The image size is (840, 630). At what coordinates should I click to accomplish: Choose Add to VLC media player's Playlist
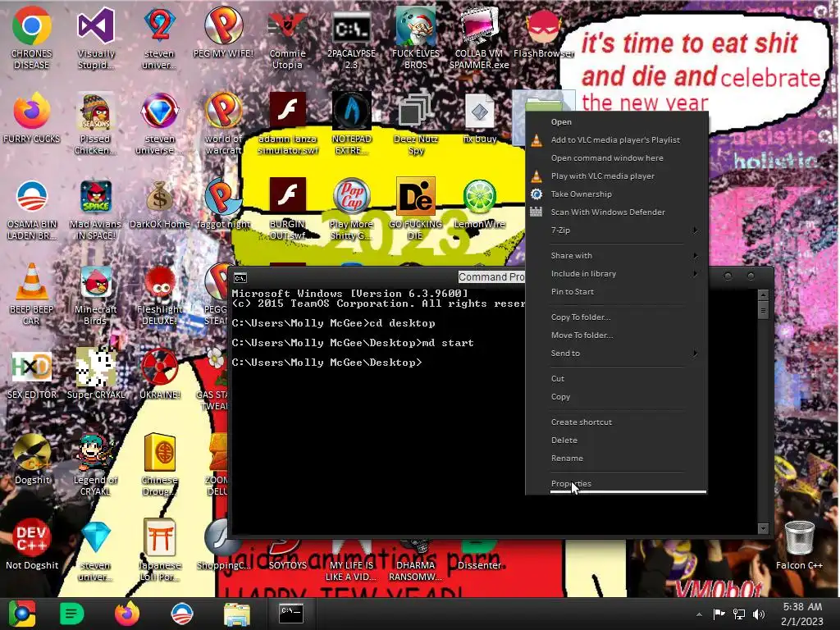(616, 140)
